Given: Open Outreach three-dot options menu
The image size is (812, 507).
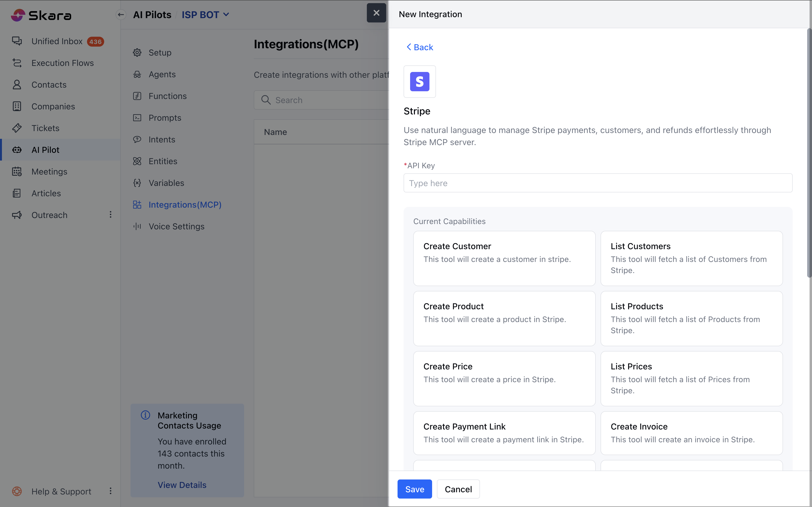Looking at the screenshot, I should pos(110,215).
